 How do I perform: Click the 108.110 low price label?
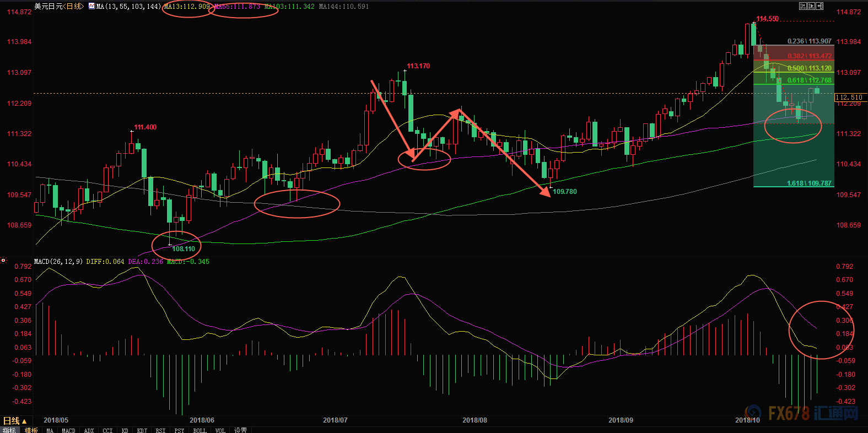tap(184, 249)
